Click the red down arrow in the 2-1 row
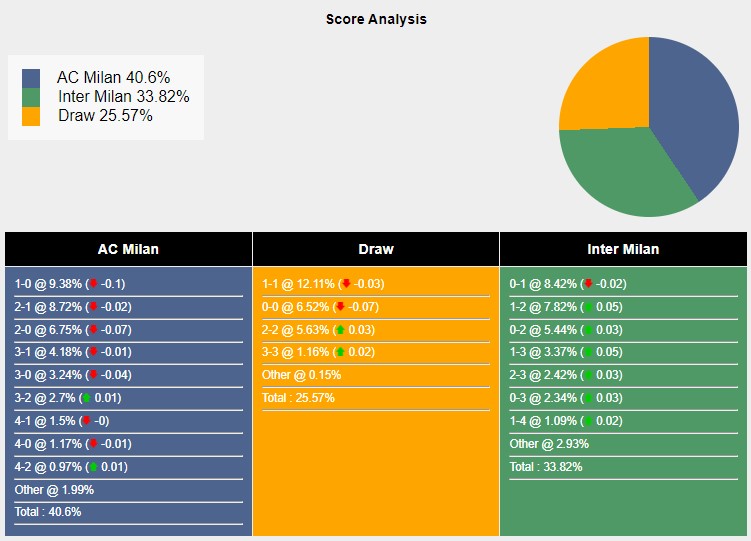Image resolution: width=751 pixels, height=541 pixels. tap(93, 306)
